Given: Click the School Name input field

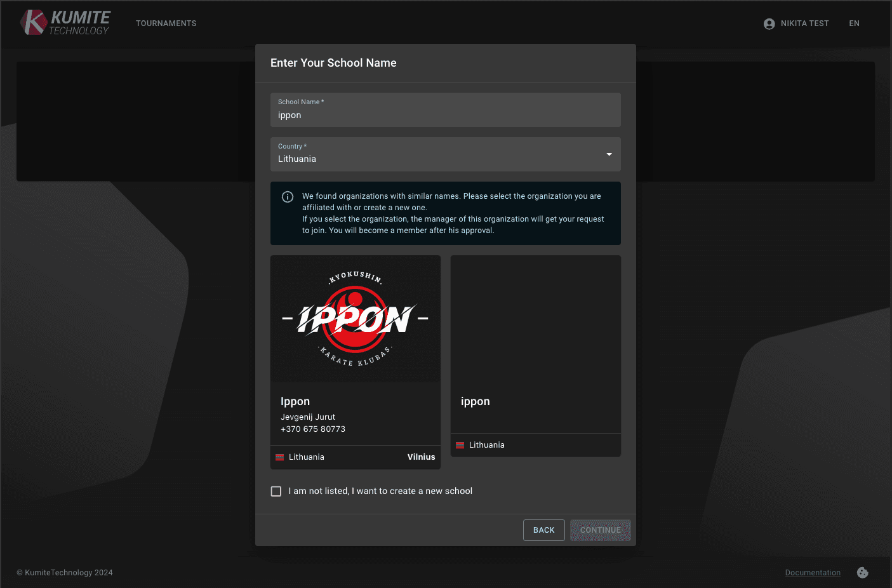Looking at the screenshot, I should (x=445, y=115).
